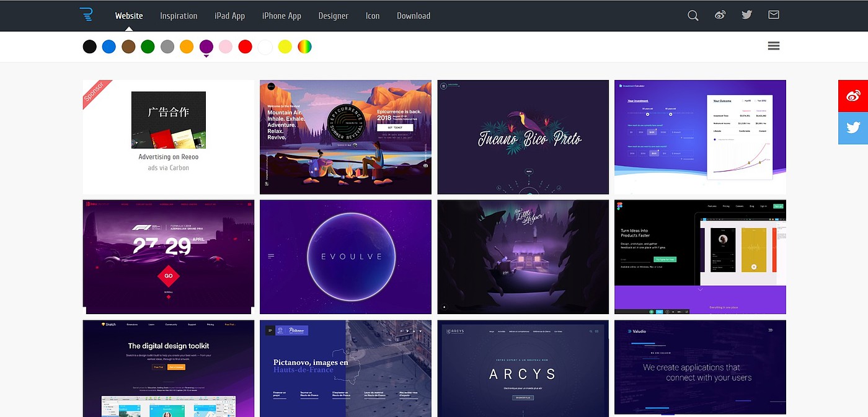This screenshot has height=417, width=868.
Task: Go to the iPhone App tab
Action: coord(281,15)
